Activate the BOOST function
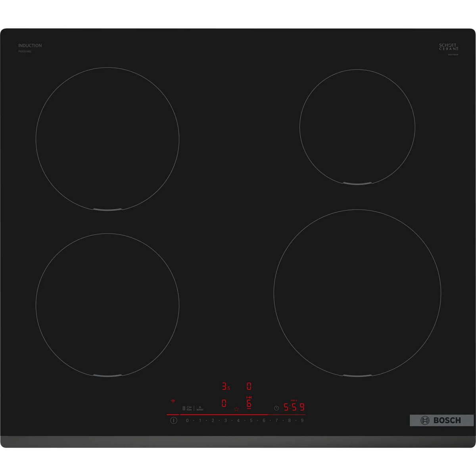 (x=200, y=408)
